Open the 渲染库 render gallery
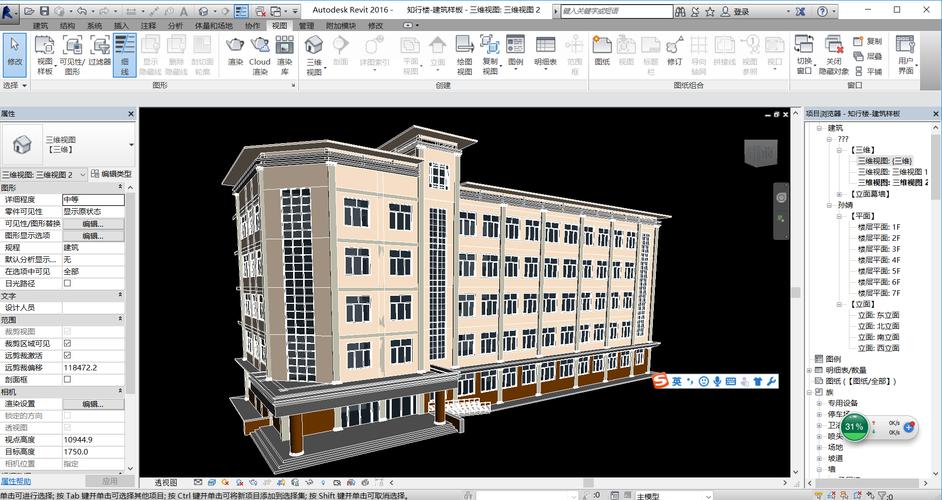 click(x=285, y=55)
